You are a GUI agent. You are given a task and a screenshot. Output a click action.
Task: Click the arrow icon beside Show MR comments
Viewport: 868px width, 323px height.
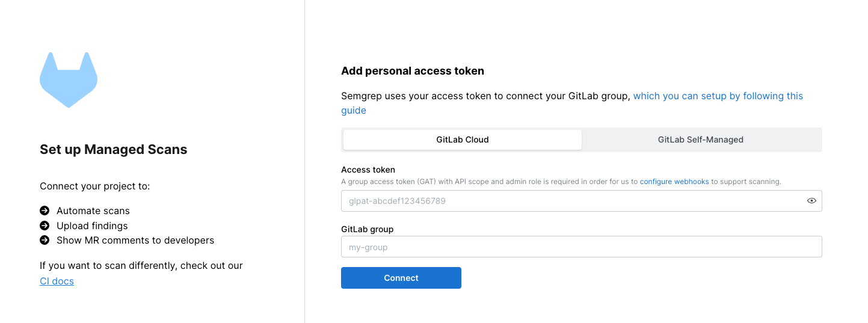(45, 240)
